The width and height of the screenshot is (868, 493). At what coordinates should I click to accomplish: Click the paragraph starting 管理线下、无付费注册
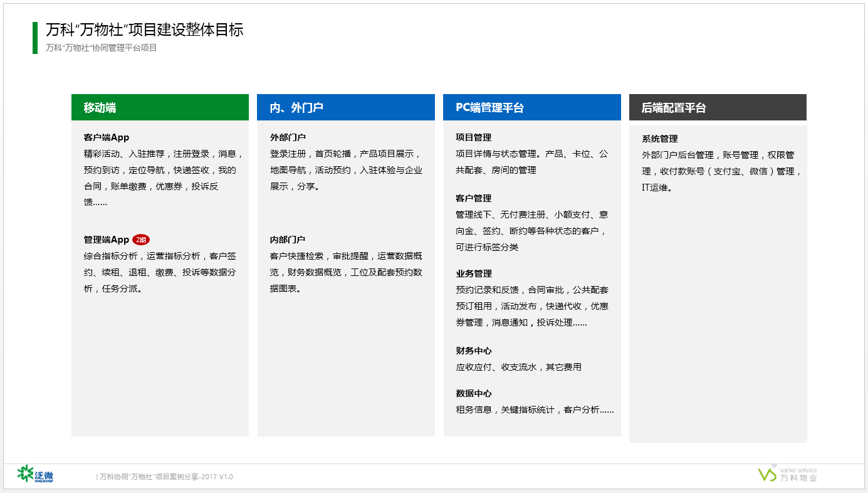(x=532, y=231)
